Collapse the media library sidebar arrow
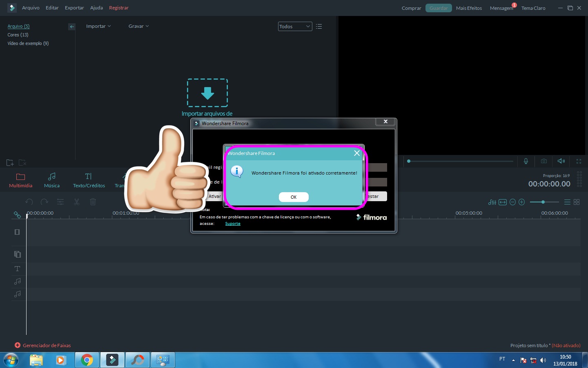 point(72,27)
